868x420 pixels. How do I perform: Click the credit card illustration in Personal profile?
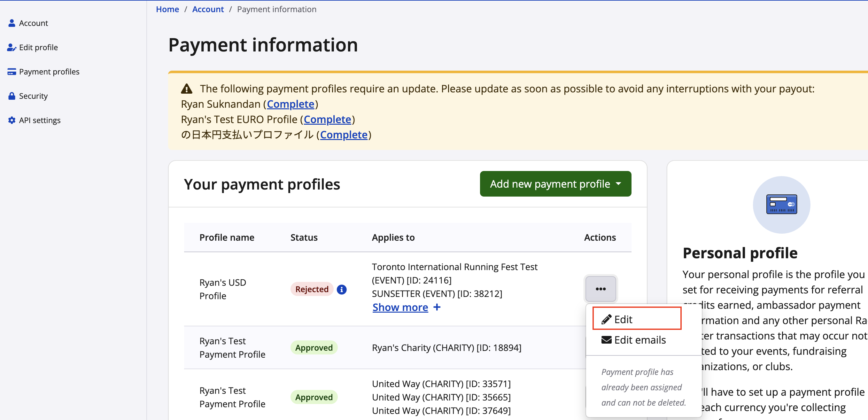[x=781, y=204]
